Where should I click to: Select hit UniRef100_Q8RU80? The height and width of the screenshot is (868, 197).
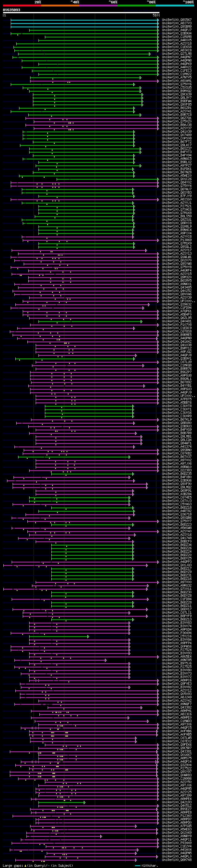click(177, 423)
